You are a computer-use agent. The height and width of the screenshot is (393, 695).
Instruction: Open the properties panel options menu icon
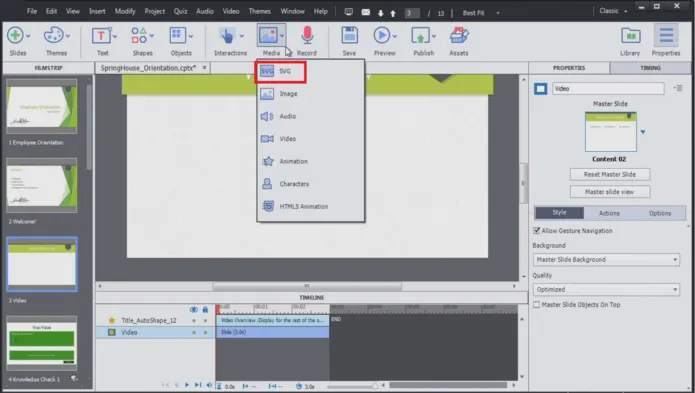pos(678,88)
